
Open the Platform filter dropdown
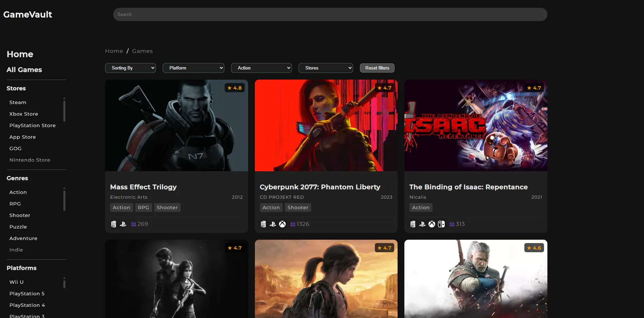[x=194, y=68]
